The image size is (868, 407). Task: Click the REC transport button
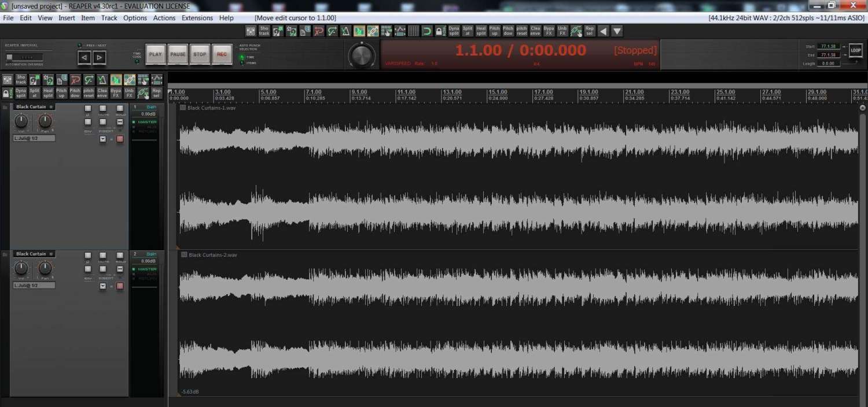[222, 54]
